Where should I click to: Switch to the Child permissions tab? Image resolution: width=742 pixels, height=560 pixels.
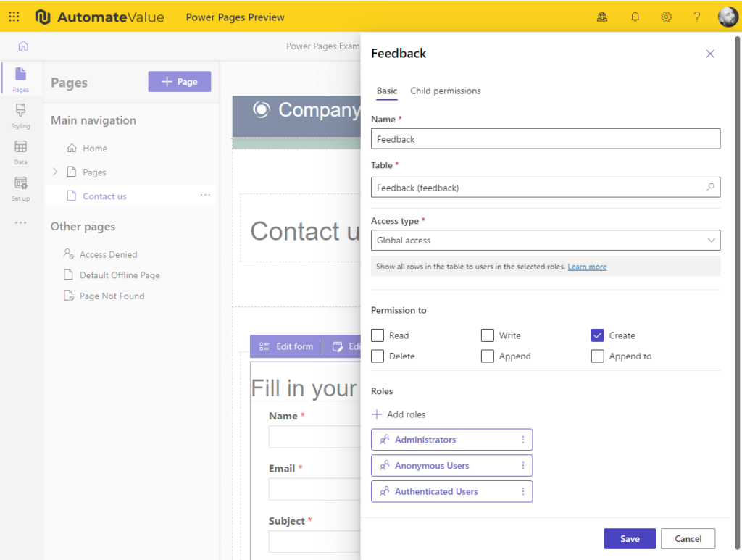click(446, 91)
